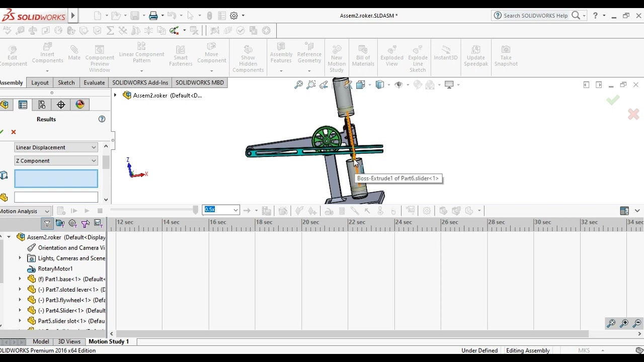Viewport: 644px width, 362px height.
Task: Select Part3.flywheel<1> tree item
Action: (66, 300)
